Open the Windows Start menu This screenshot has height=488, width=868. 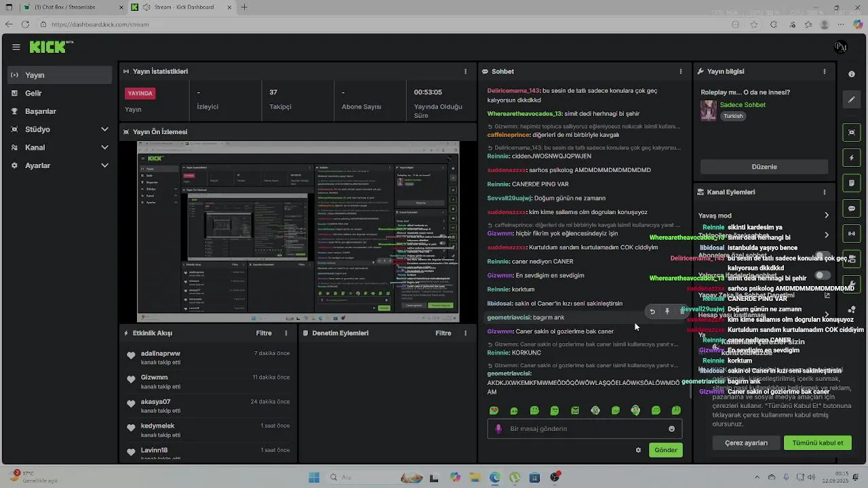[x=314, y=477]
